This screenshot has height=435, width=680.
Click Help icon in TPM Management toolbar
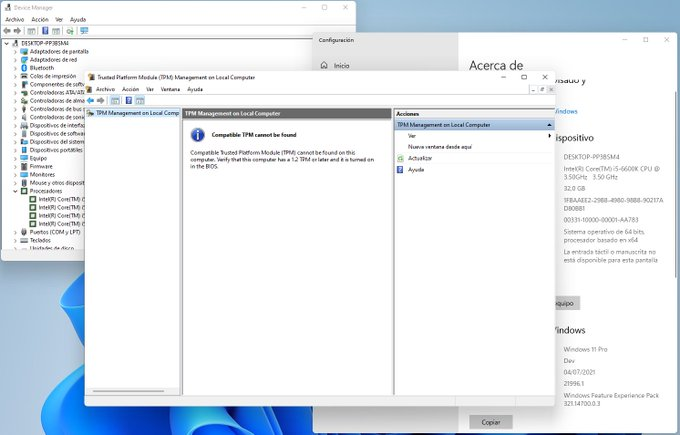click(129, 101)
